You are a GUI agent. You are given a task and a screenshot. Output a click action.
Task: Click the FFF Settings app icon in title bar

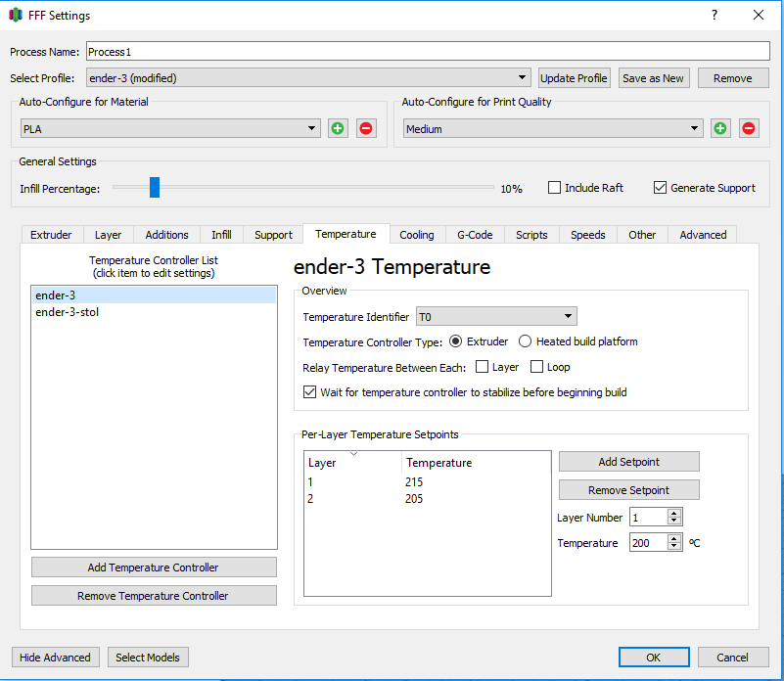coord(16,15)
